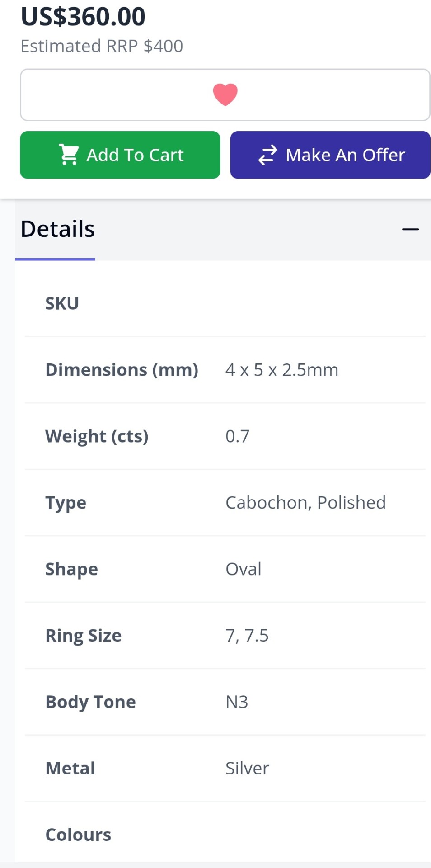Select the Ring Size label
This screenshot has width=431, height=868.
click(x=84, y=636)
